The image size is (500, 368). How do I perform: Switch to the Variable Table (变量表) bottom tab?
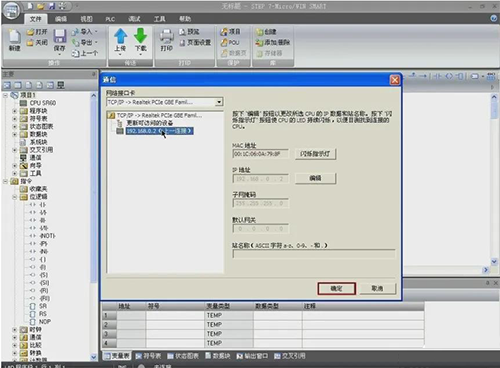pyautogui.click(x=117, y=356)
